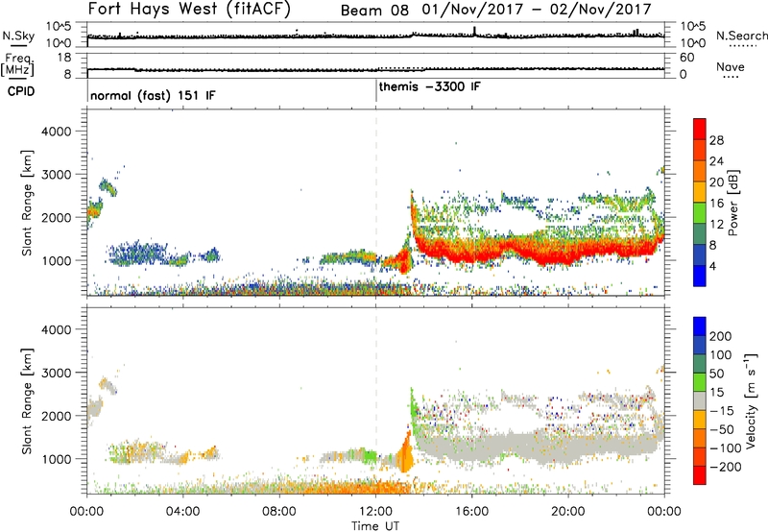Image resolution: width=768 pixels, height=532 pixels.
Task: Click the 'normal (fast) 151 IF' text
Action: [153, 95]
